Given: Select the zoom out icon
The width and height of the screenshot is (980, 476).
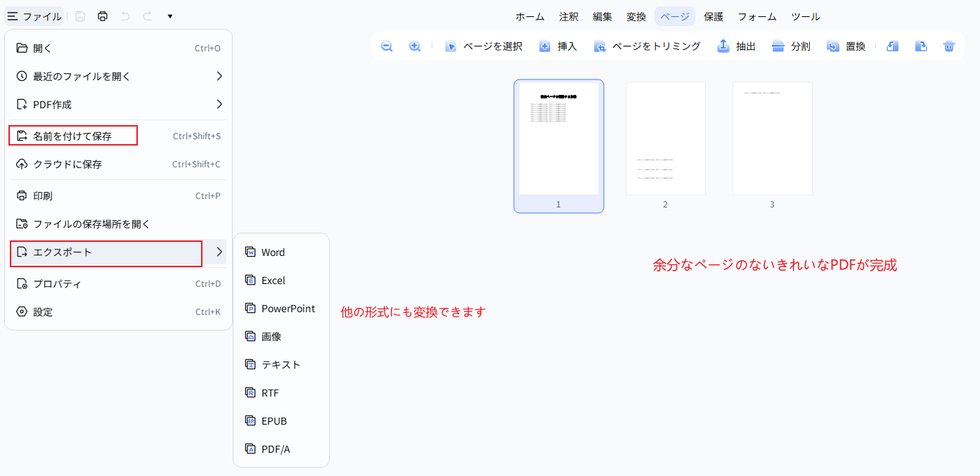Looking at the screenshot, I should tap(386, 46).
